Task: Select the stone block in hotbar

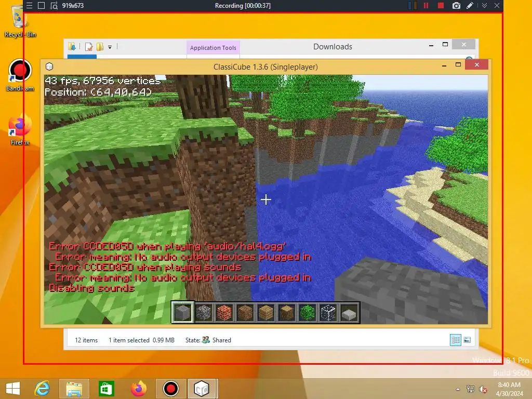Action: (x=183, y=312)
